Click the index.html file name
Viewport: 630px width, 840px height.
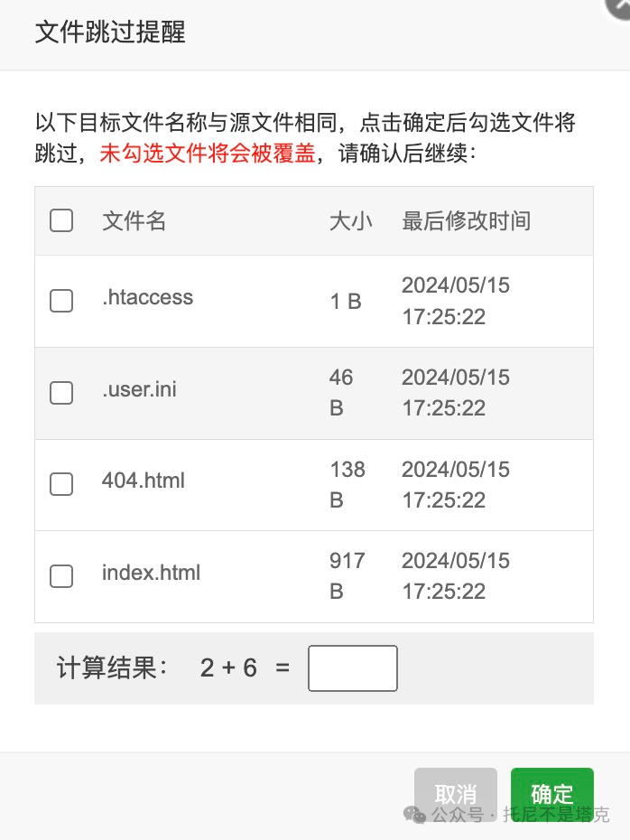[151, 573]
